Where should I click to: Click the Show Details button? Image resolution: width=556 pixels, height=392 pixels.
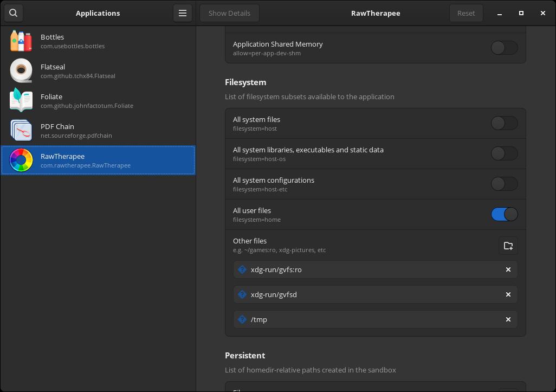coord(229,13)
